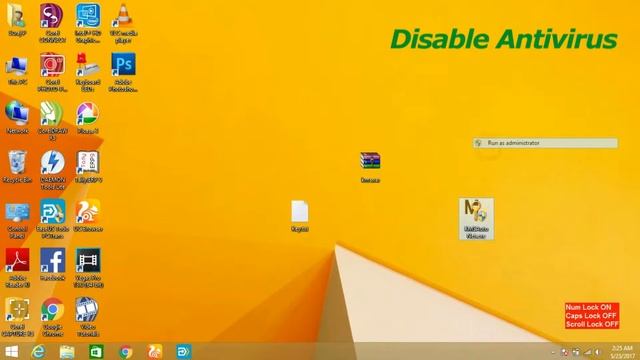Open the Picasa 3 shortcut
The image size is (640, 360).
(x=88, y=118)
